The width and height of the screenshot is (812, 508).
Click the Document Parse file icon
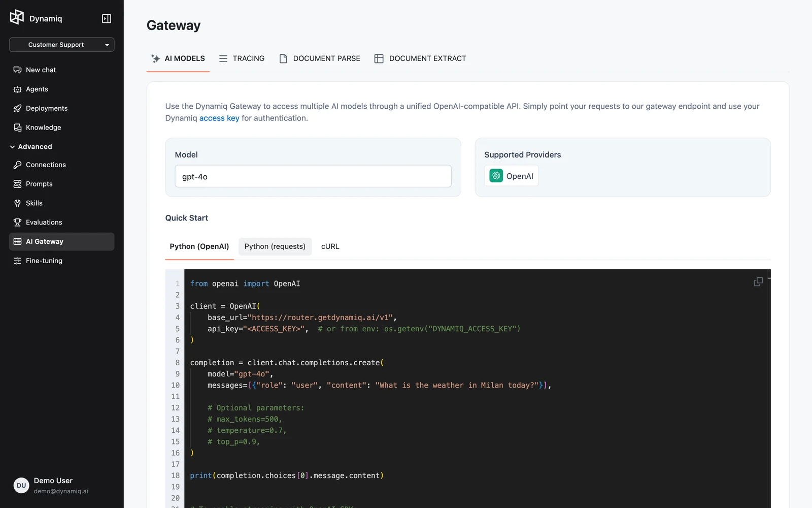pyautogui.click(x=283, y=58)
